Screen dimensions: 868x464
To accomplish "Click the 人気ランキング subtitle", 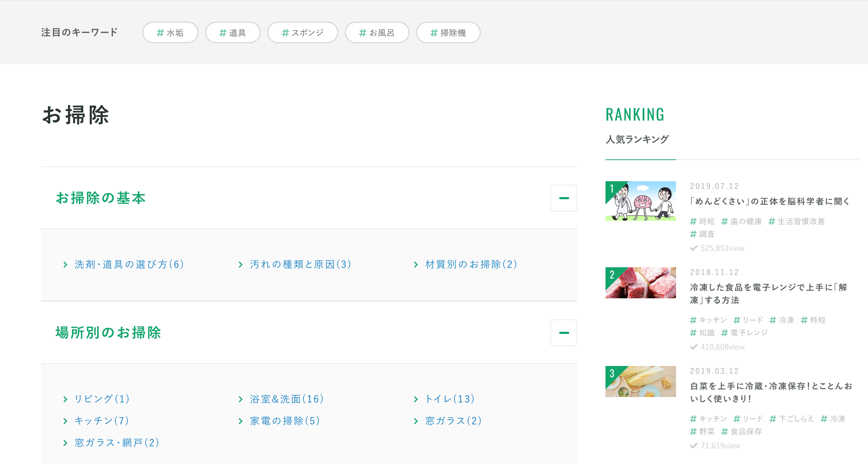I will (637, 140).
